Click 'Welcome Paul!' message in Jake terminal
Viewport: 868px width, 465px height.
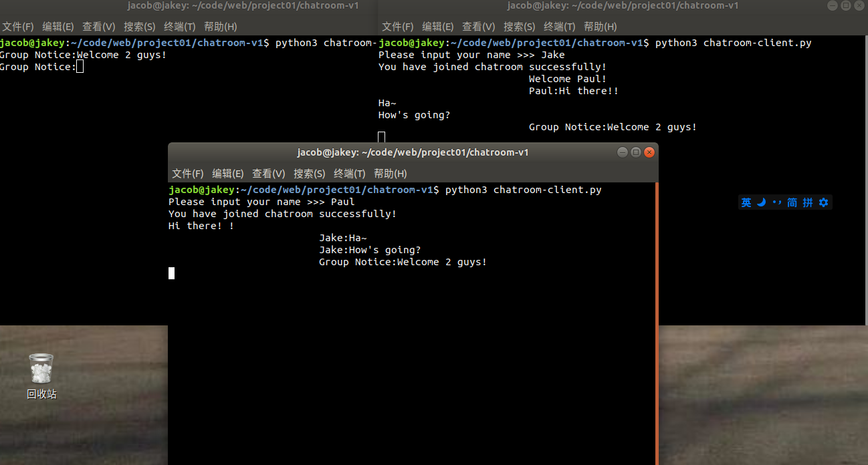pos(568,79)
